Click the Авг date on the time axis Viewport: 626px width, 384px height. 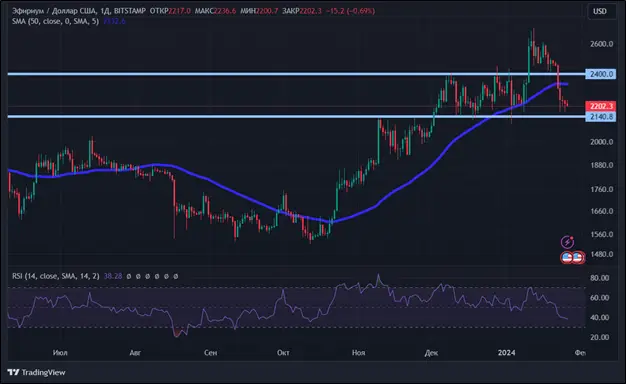[135, 353]
